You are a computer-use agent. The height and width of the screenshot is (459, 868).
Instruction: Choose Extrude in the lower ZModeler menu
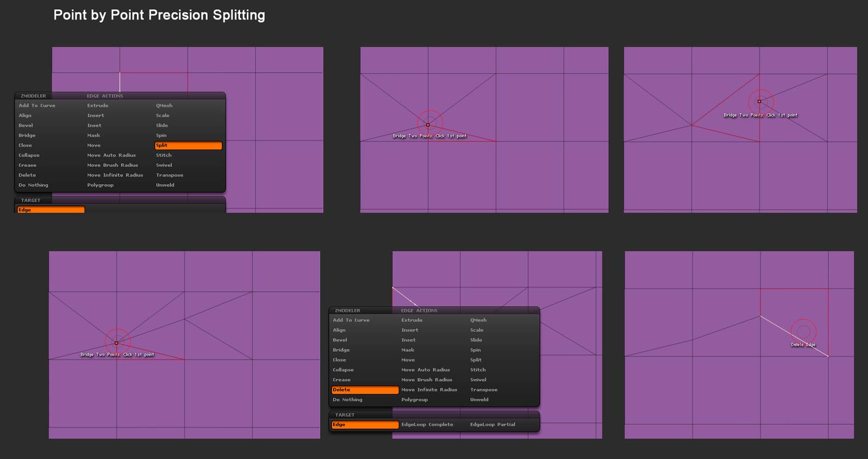pos(411,320)
